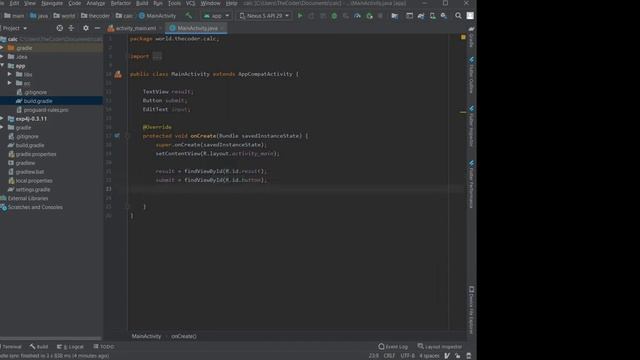The width and height of the screenshot is (640, 360).
Task: Click the Make Project hammer icon
Action: pos(189,16)
